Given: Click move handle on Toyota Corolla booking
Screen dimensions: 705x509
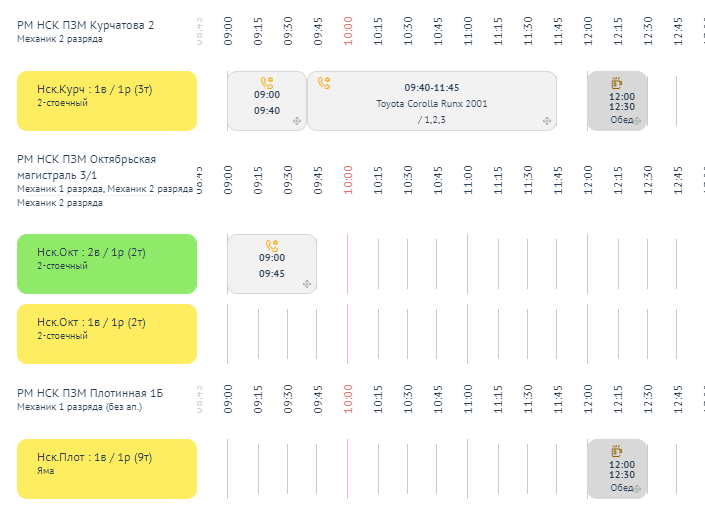Looking at the screenshot, I should [x=547, y=121].
